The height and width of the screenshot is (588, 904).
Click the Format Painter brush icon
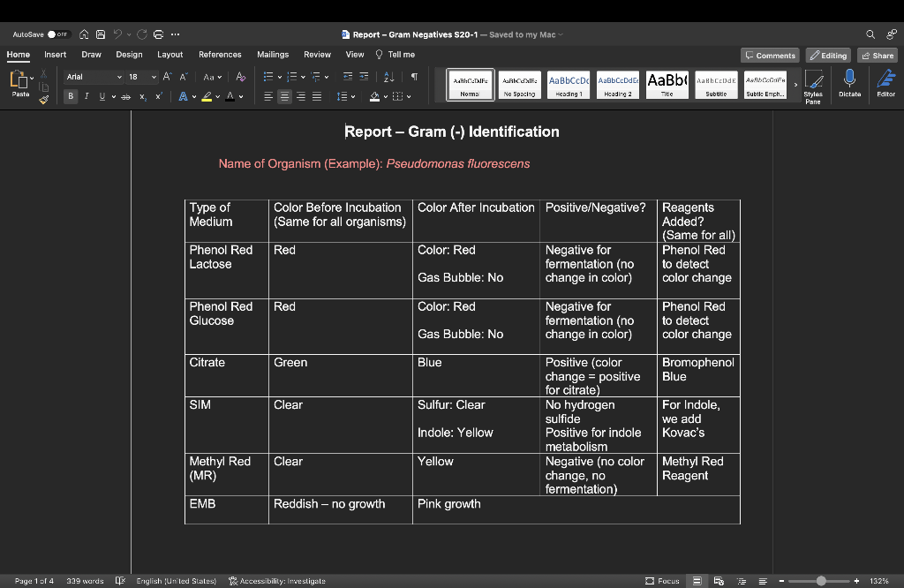click(44, 99)
